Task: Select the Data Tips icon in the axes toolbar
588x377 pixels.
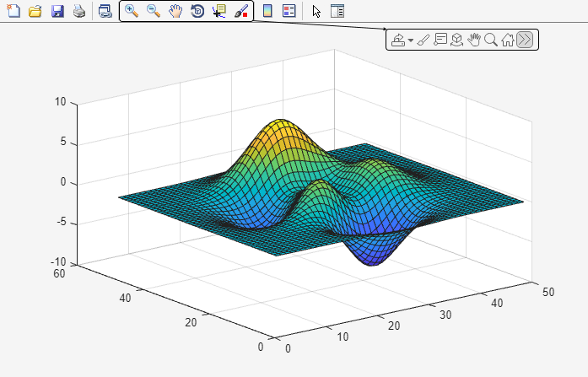Action: click(x=440, y=40)
